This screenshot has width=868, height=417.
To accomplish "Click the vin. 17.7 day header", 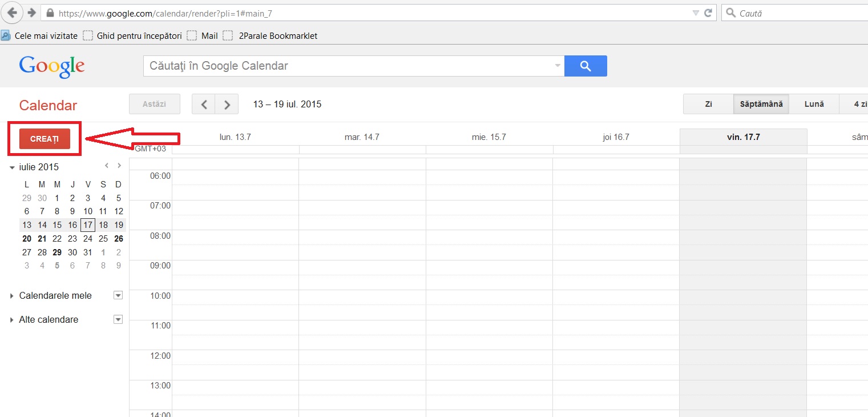I will coord(744,137).
